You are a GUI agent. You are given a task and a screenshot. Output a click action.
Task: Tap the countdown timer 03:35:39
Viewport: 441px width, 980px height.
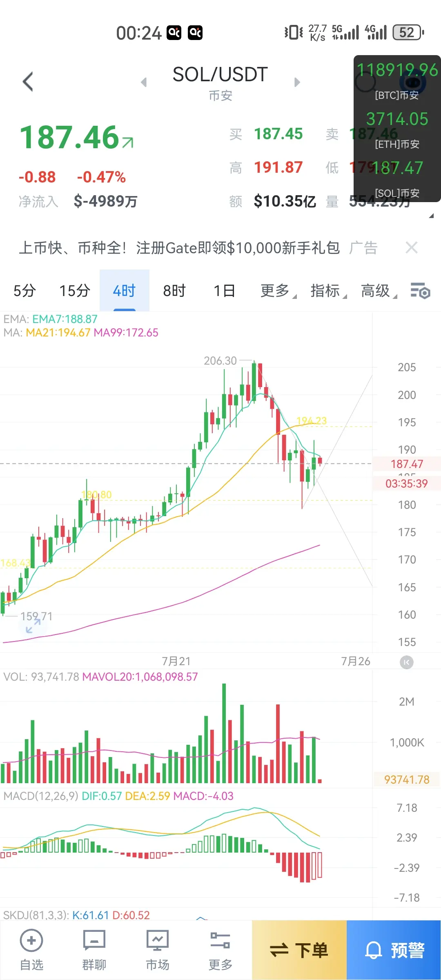[x=407, y=483]
